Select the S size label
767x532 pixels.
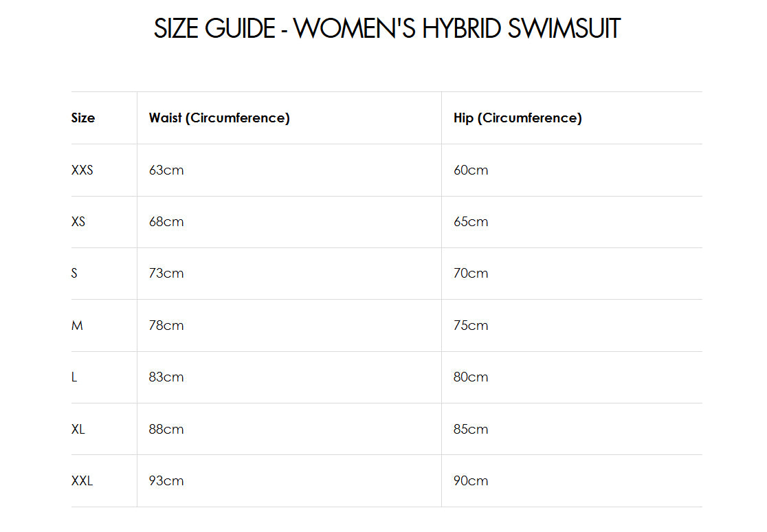[74, 274]
